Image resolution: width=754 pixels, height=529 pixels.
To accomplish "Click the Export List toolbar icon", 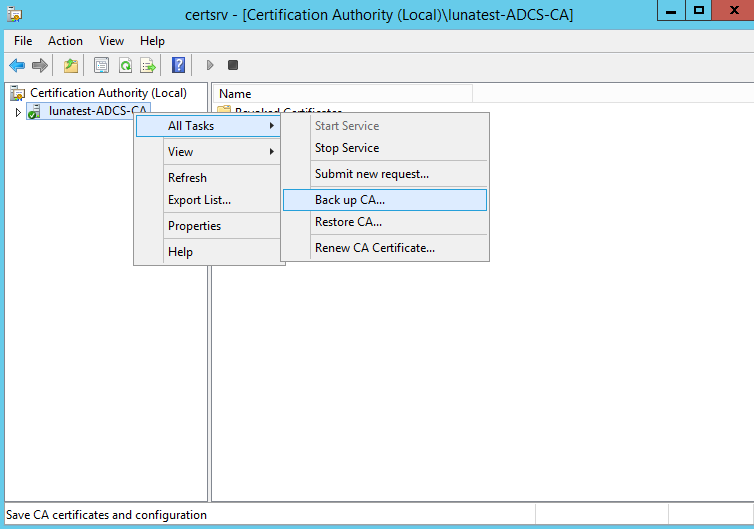I will pyautogui.click(x=148, y=65).
